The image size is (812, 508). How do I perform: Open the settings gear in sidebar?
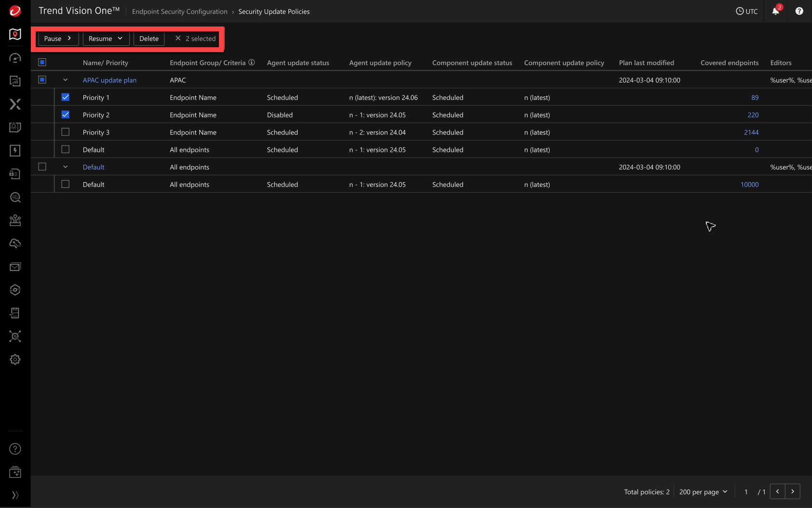15,360
